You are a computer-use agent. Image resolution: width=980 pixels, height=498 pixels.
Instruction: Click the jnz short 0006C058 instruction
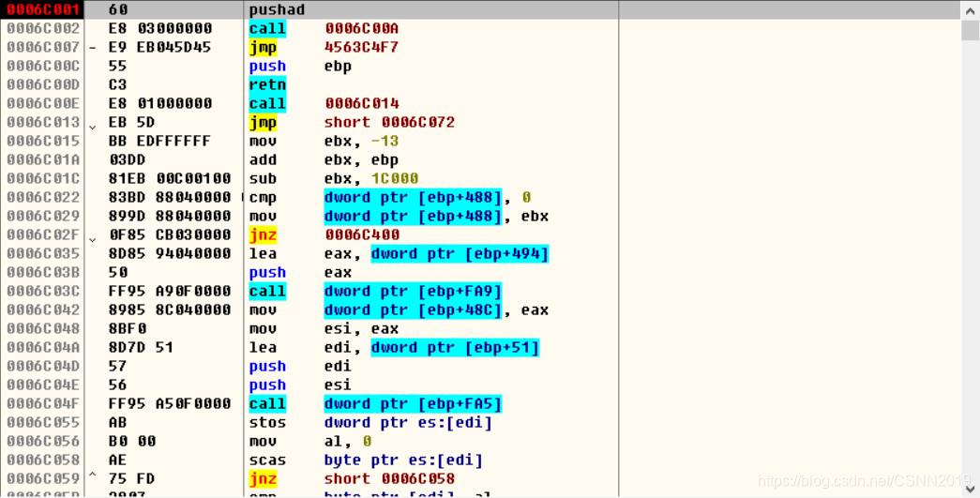pos(352,478)
